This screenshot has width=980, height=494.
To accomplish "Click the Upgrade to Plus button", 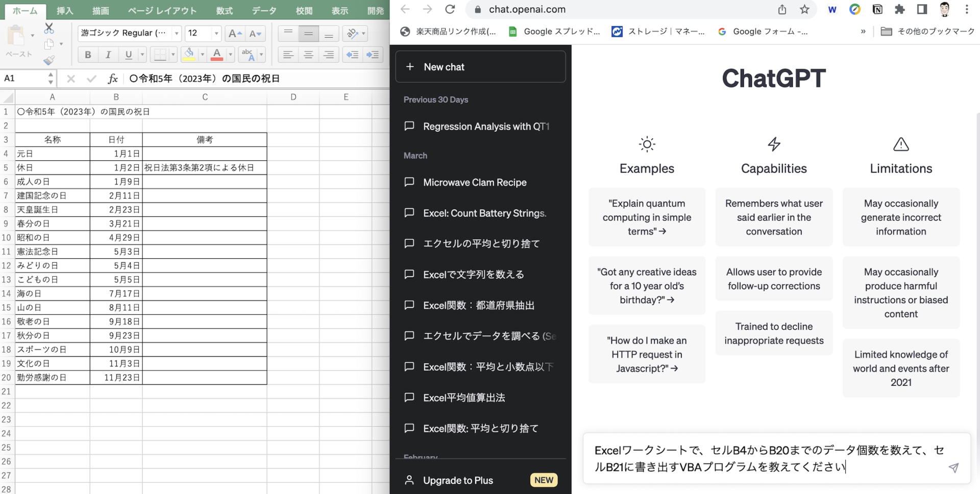I will click(458, 480).
